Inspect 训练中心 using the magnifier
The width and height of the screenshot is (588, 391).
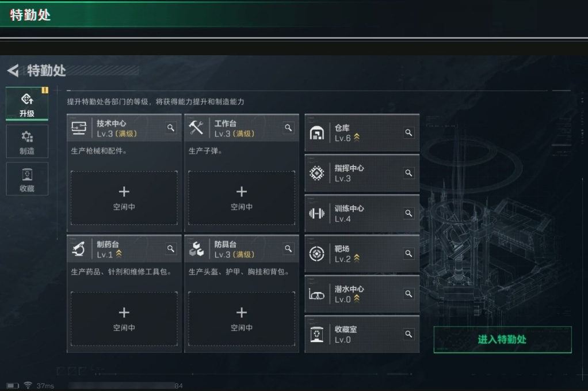pos(408,213)
